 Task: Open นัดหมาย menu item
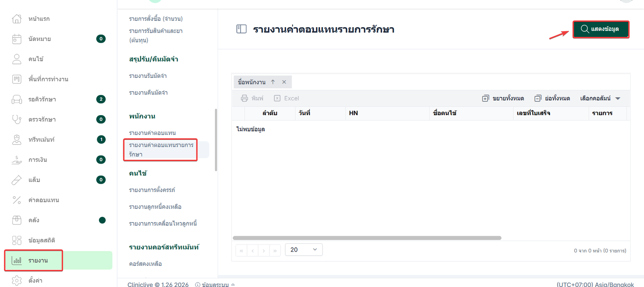(40, 39)
